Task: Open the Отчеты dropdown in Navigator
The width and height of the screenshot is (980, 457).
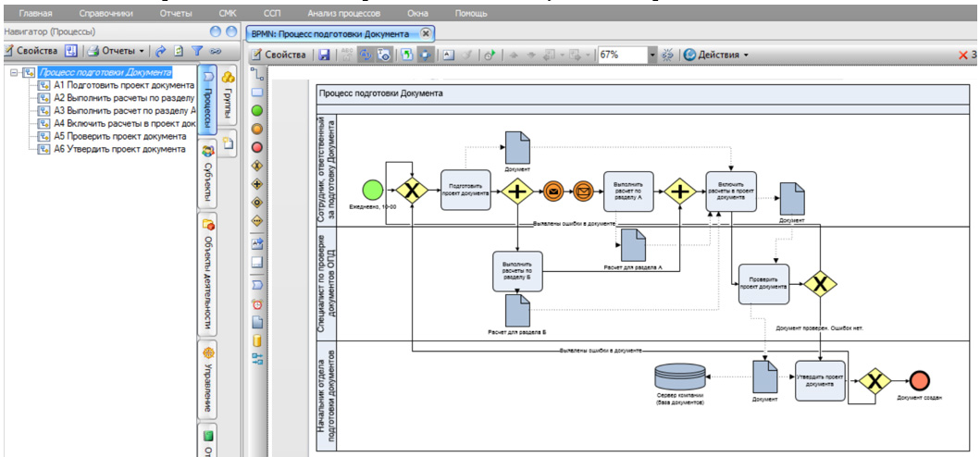Action: [117, 51]
